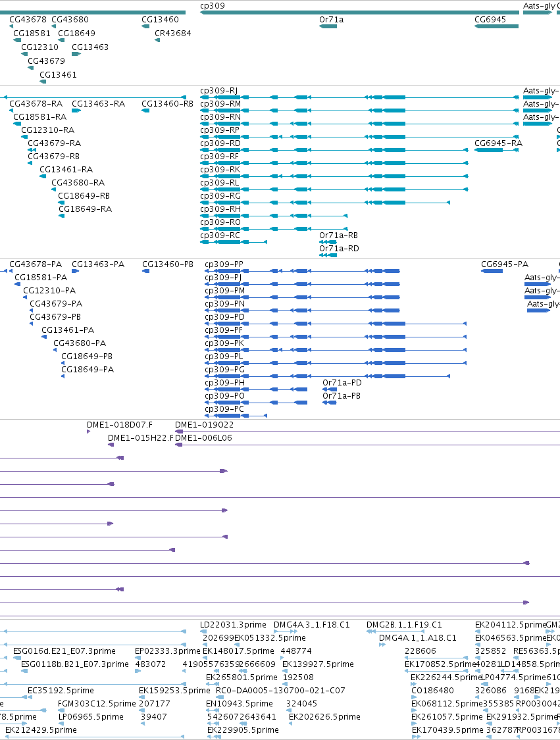Select transcript CG13463-RA
This screenshot has width=560, height=740.
click(x=98, y=104)
